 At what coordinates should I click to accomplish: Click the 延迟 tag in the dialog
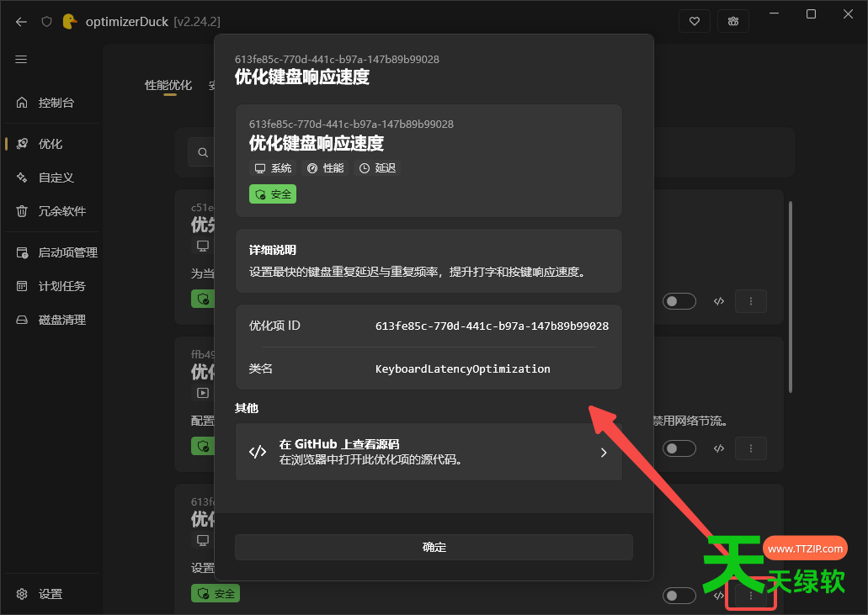[x=377, y=168]
